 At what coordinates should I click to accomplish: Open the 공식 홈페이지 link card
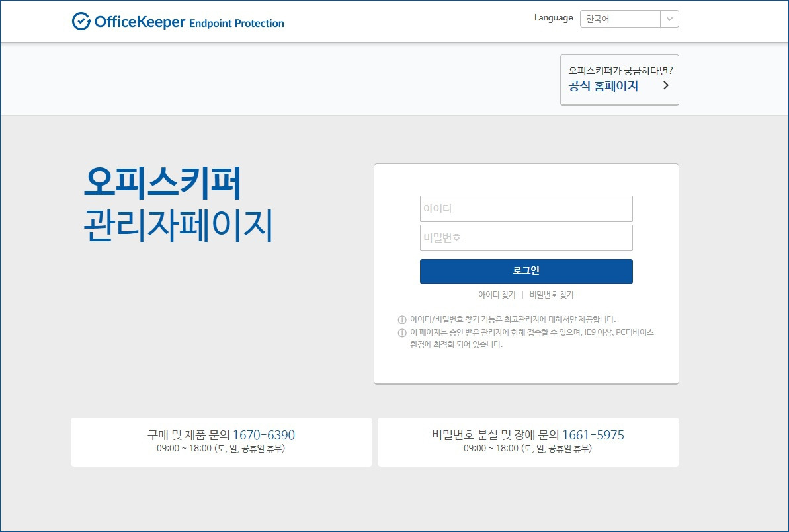tap(620, 80)
